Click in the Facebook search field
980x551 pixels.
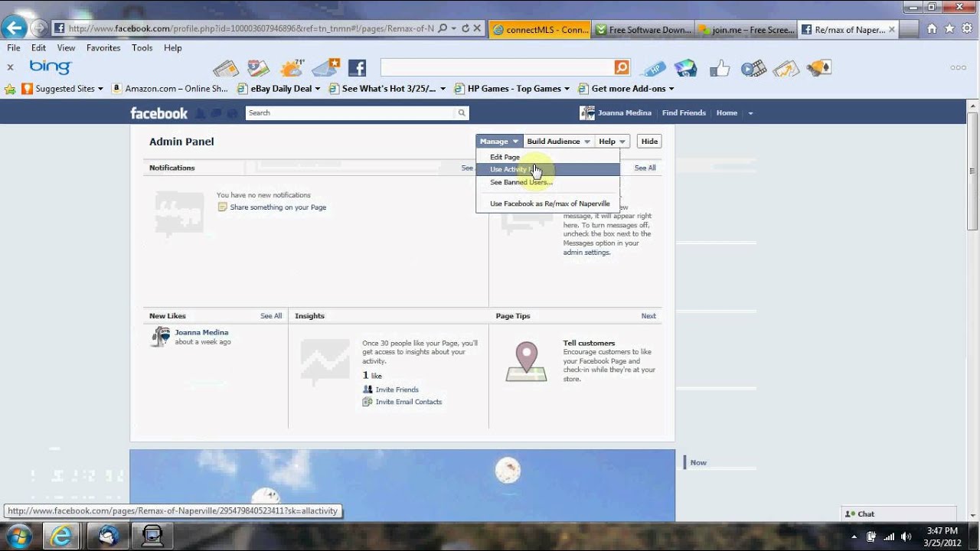coord(351,112)
